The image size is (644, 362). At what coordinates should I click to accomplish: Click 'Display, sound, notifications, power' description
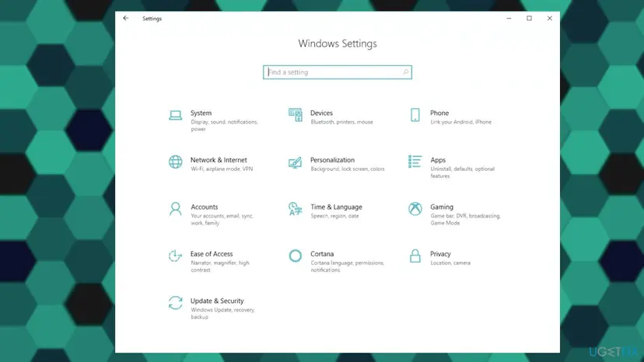224,126
